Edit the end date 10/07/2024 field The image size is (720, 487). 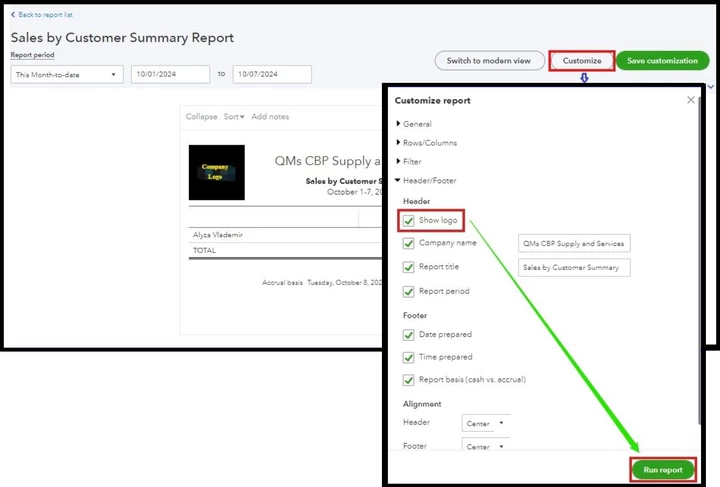(x=272, y=74)
